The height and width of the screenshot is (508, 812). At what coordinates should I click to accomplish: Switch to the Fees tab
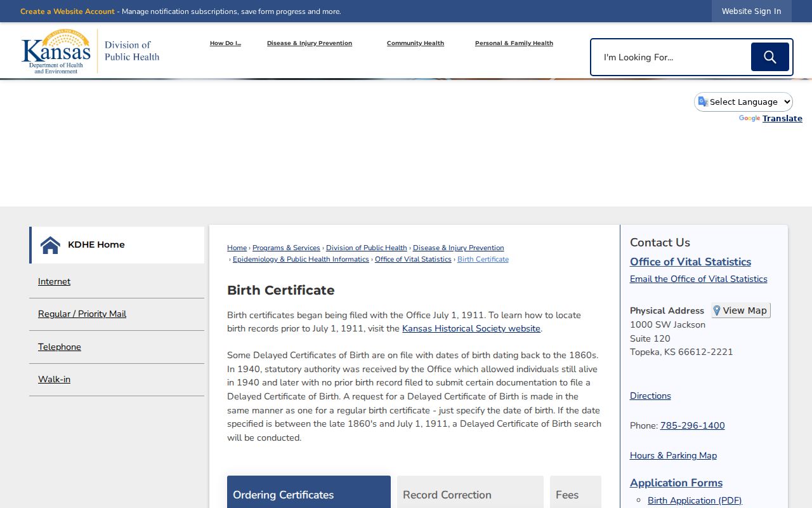575,492
